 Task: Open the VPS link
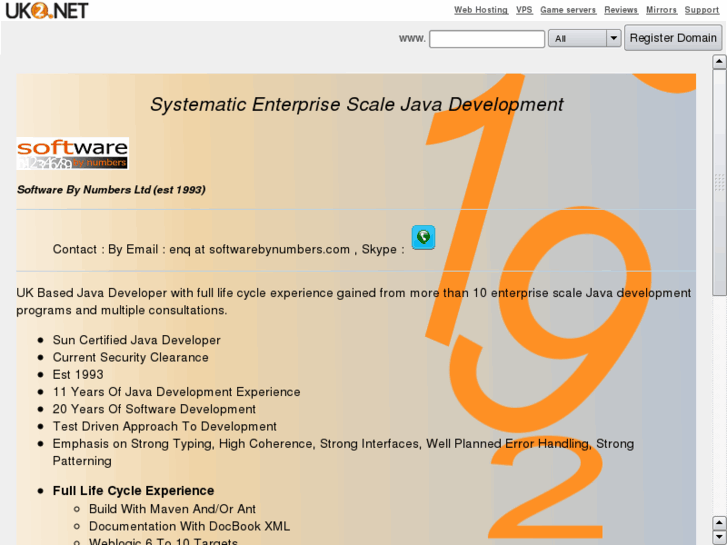coord(524,10)
